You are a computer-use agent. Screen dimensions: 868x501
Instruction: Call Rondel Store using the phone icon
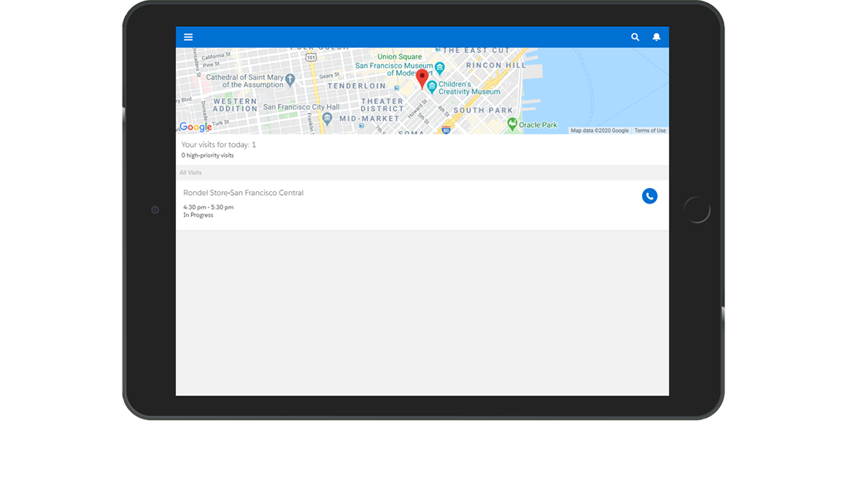tap(649, 196)
